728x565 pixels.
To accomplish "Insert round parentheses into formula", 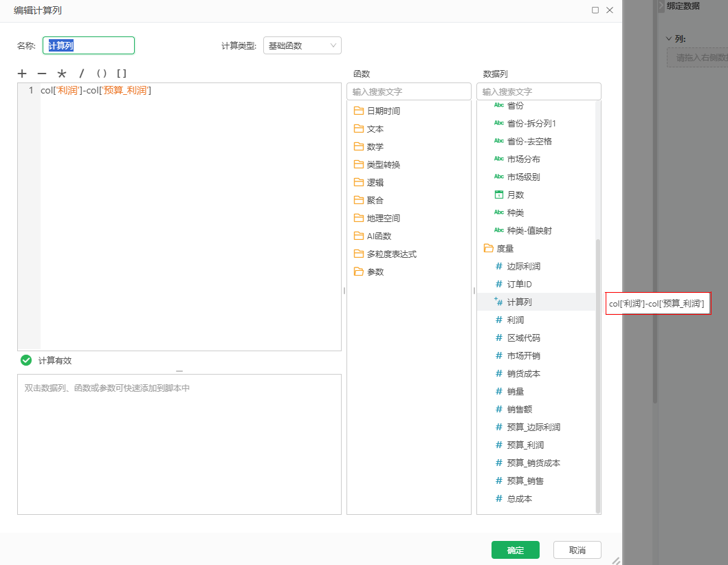I will tap(102, 74).
